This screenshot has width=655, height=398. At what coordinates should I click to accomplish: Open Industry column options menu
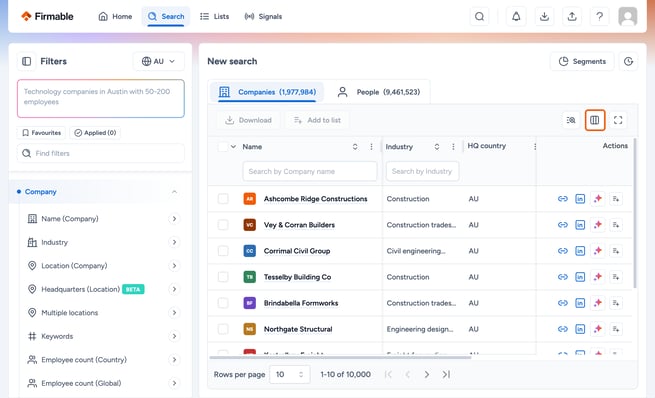(453, 147)
